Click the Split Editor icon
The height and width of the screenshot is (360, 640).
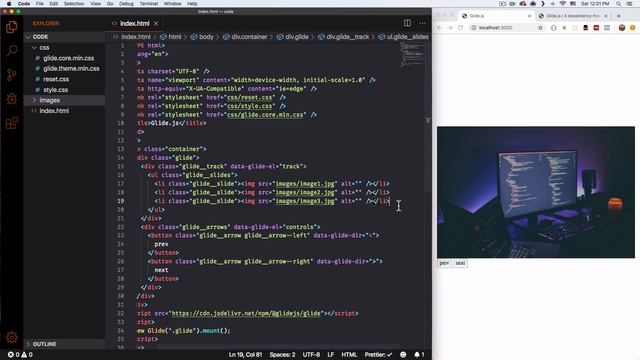pos(407,23)
